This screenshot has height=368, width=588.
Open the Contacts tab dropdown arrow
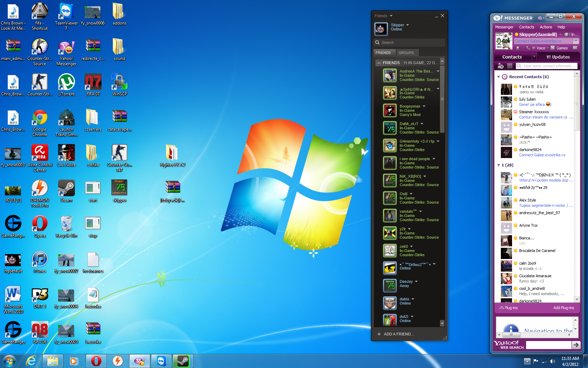[x=534, y=57]
